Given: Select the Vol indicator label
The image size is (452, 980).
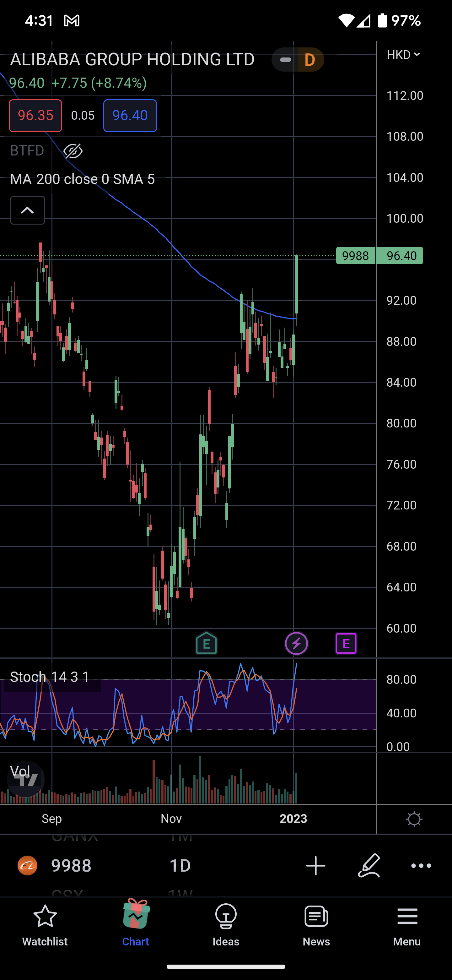Looking at the screenshot, I should pyautogui.click(x=20, y=771).
